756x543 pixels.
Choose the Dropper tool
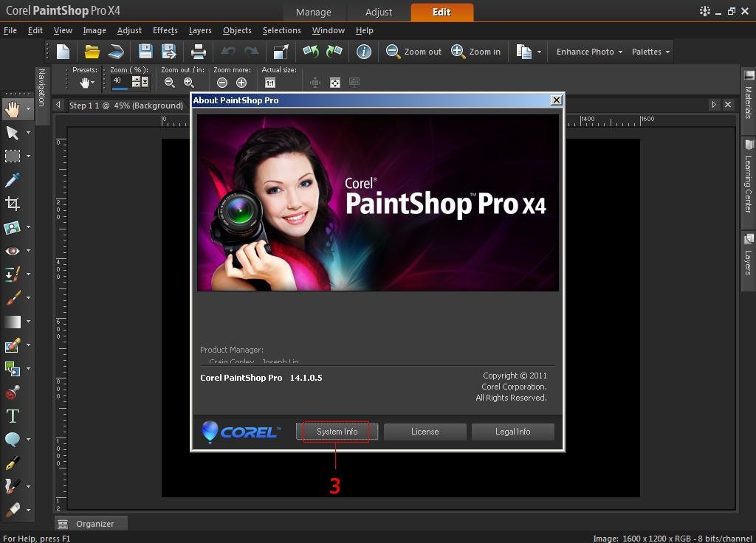coord(13,180)
